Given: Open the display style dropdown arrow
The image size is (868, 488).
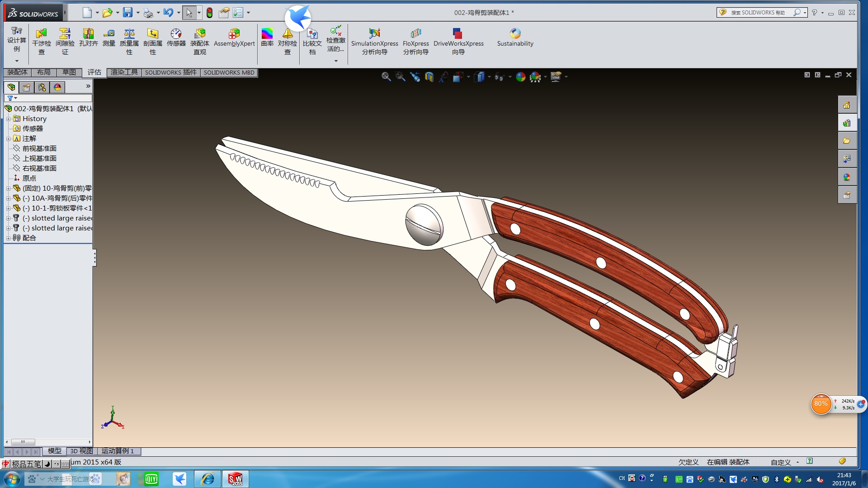Looking at the screenshot, I should [489, 77].
